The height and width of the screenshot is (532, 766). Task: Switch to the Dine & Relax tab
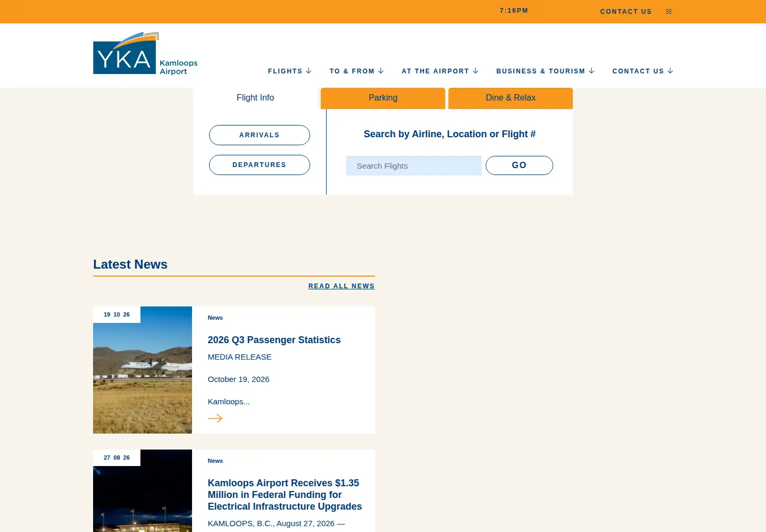tap(511, 98)
